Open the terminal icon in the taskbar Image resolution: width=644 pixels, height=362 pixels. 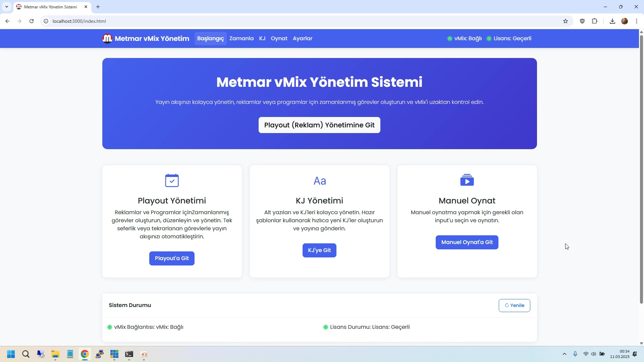(129, 354)
